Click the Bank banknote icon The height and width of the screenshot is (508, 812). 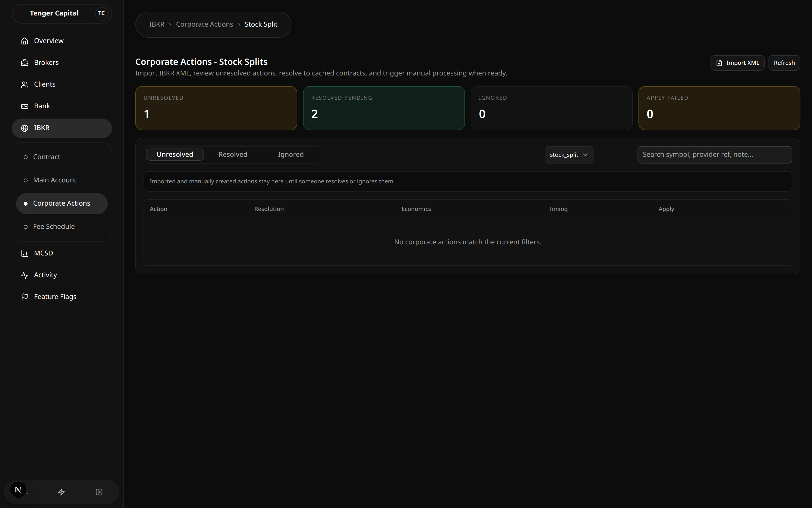24,106
